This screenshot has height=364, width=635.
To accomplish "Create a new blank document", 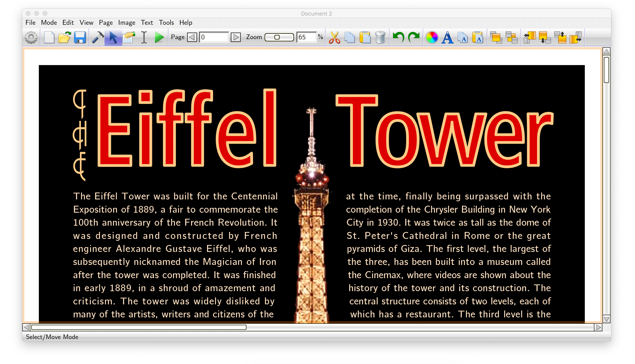I will (x=49, y=38).
